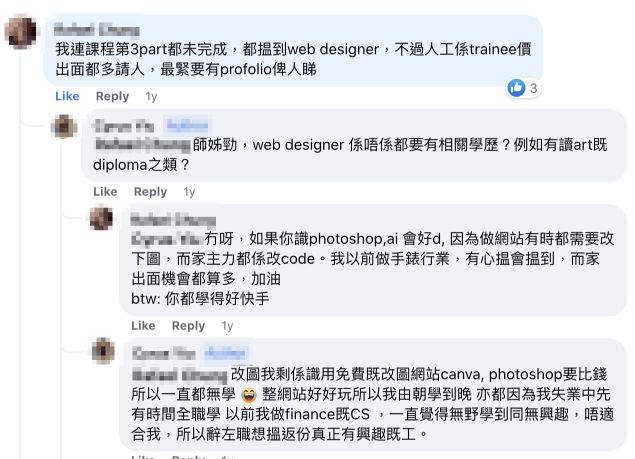This screenshot has width=635, height=459.
Task: Click the badge beside the diploma commenter's name
Action: tap(188, 125)
